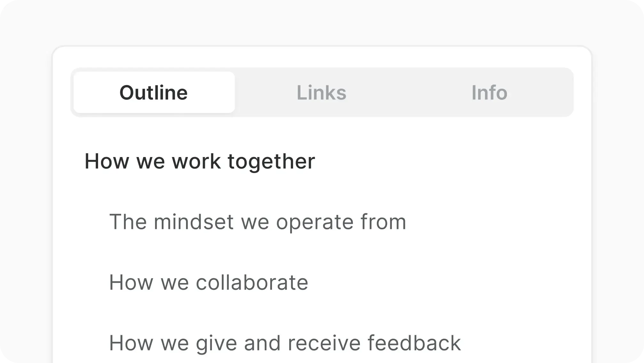
Task: Open "How we give and receive feedback"
Action: pyautogui.click(x=285, y=343)
